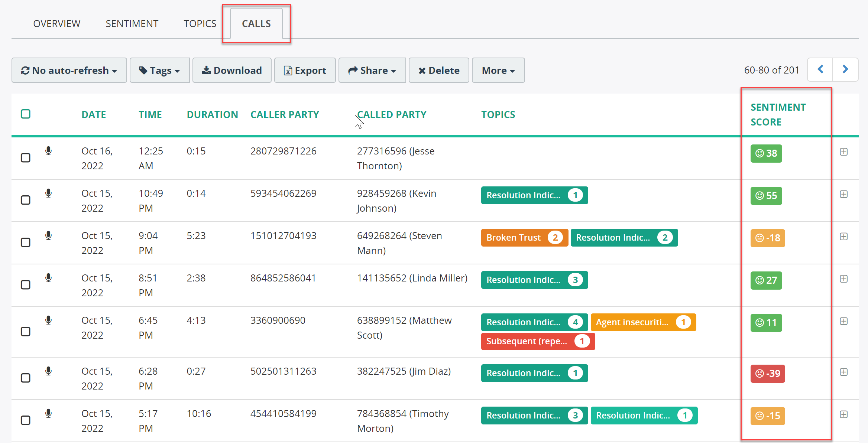Click microphone icon for 9:04 PM call
The width and height of the screenshot is (868, 443).
point(48,235)
